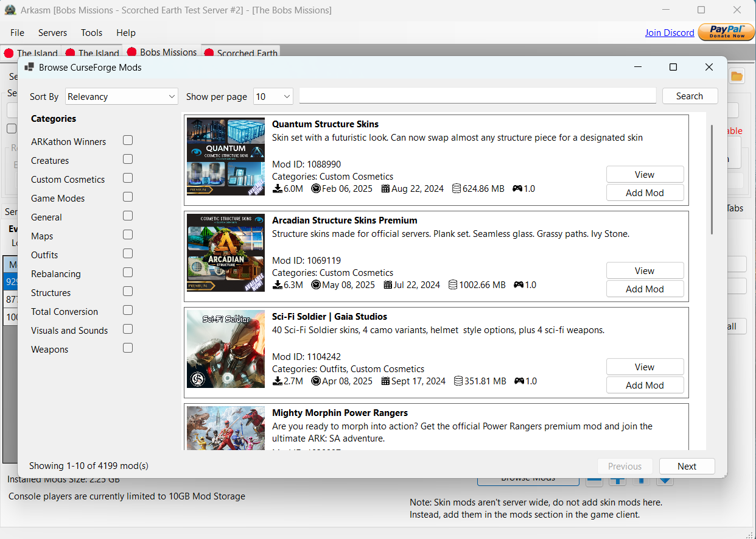Toggle the Structures category checkbox
Screen dimensions: 756x539
pos(128,292)
